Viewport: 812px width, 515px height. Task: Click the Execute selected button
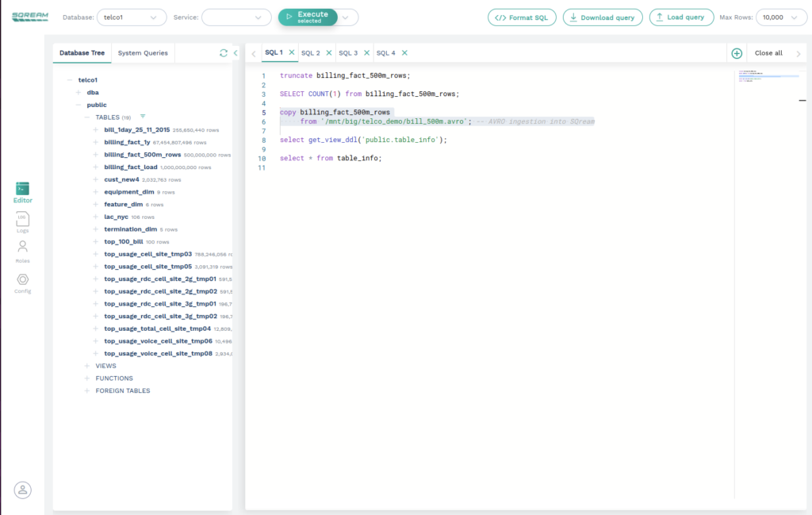[308, 16]
